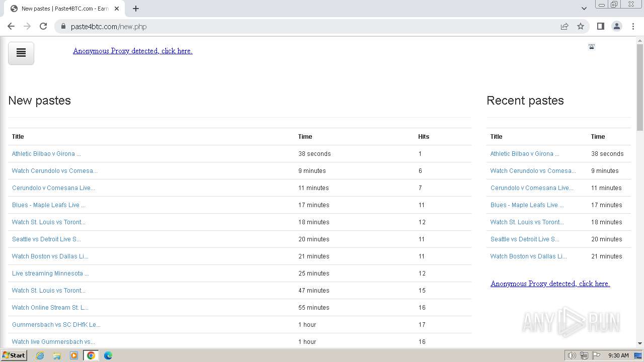Click sidebar Anonymous Proxy detected link

550,284
